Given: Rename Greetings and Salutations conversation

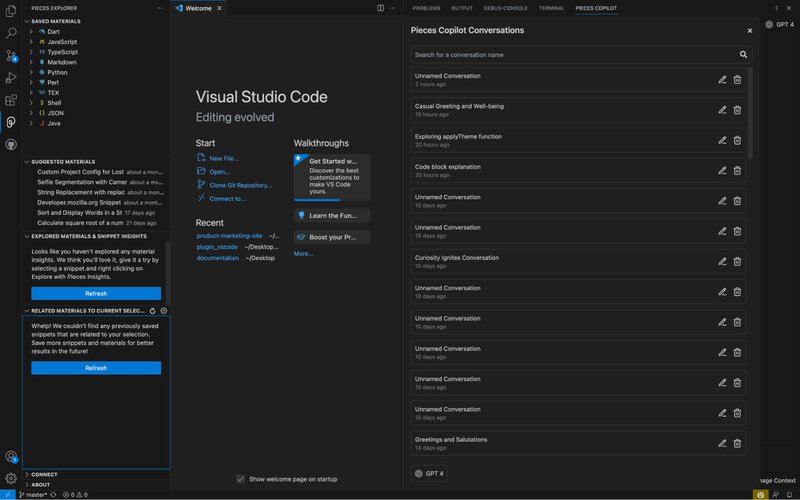Looking at the screenshot, I should pos(722,443).
